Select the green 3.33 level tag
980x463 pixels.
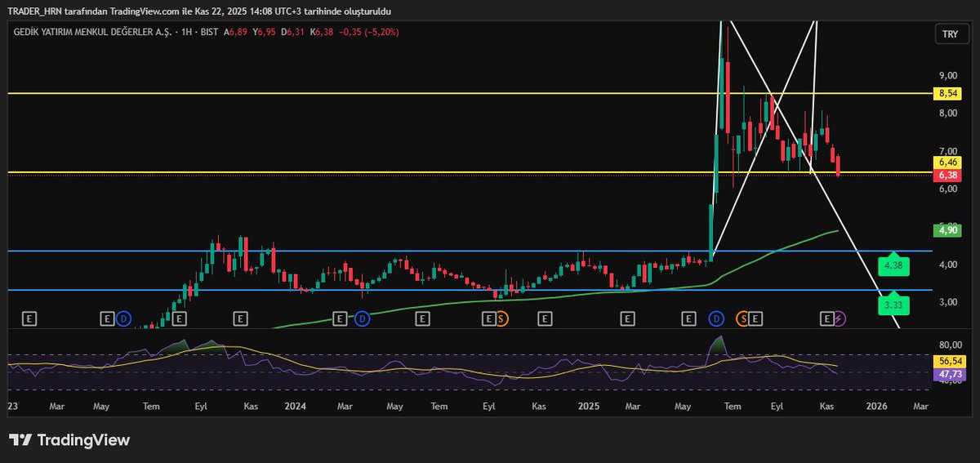893,304
